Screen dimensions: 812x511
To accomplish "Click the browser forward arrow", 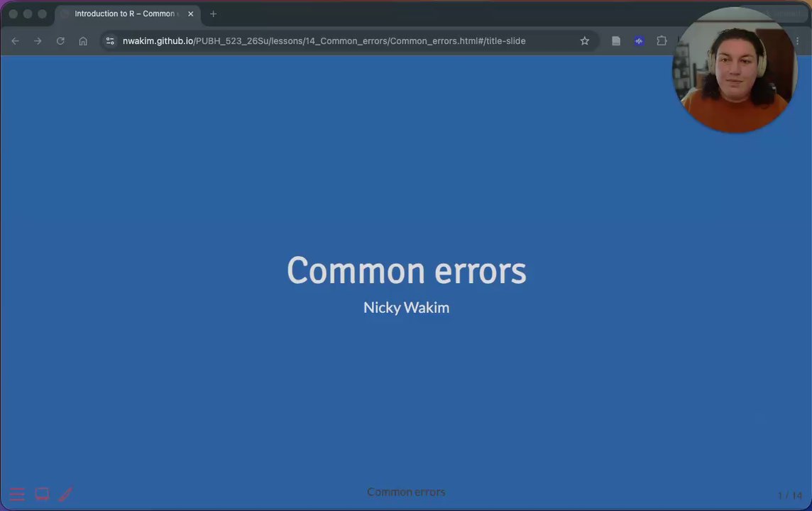I will point(38,41).
